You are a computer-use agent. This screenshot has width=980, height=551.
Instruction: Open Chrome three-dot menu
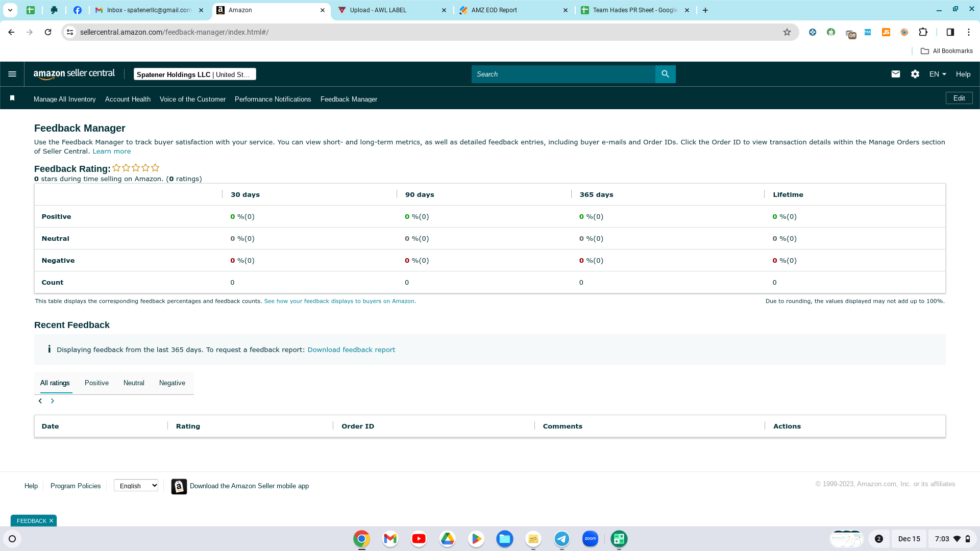pos(968,32)
